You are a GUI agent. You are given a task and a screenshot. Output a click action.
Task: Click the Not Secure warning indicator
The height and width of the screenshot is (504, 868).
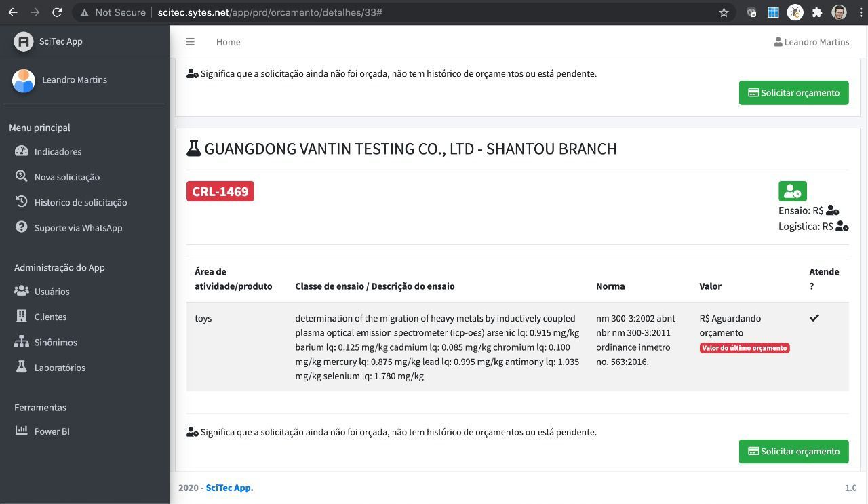[x=113, y=12]
